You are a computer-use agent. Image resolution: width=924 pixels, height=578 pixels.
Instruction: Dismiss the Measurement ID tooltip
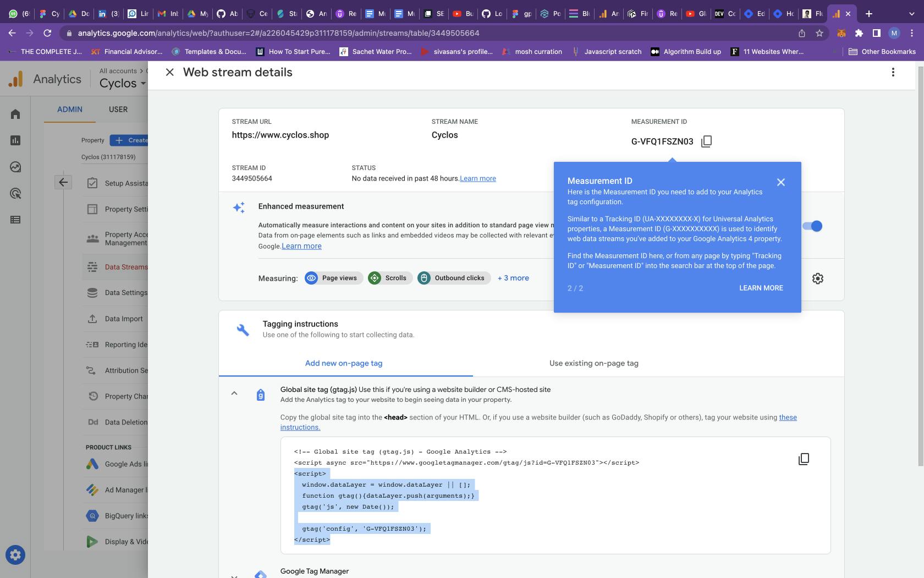pyautogui.click(x=781, y=182)
